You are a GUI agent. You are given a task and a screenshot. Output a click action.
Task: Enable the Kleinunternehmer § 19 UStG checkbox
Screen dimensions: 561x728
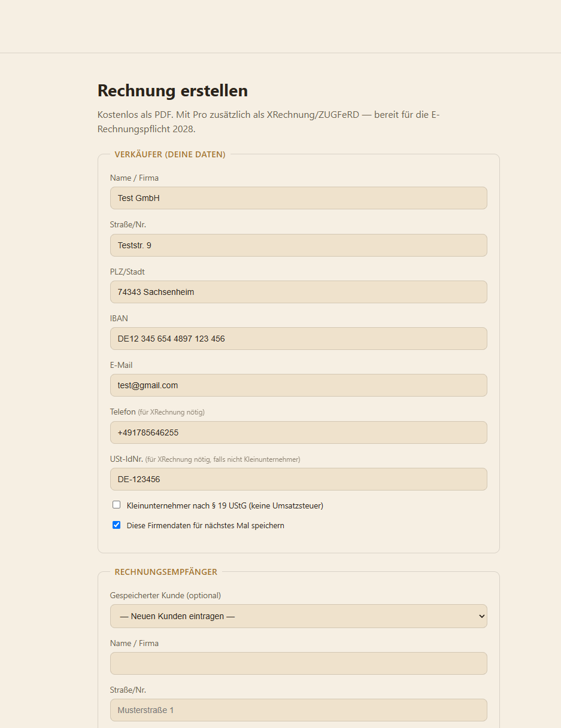(117, 505)
